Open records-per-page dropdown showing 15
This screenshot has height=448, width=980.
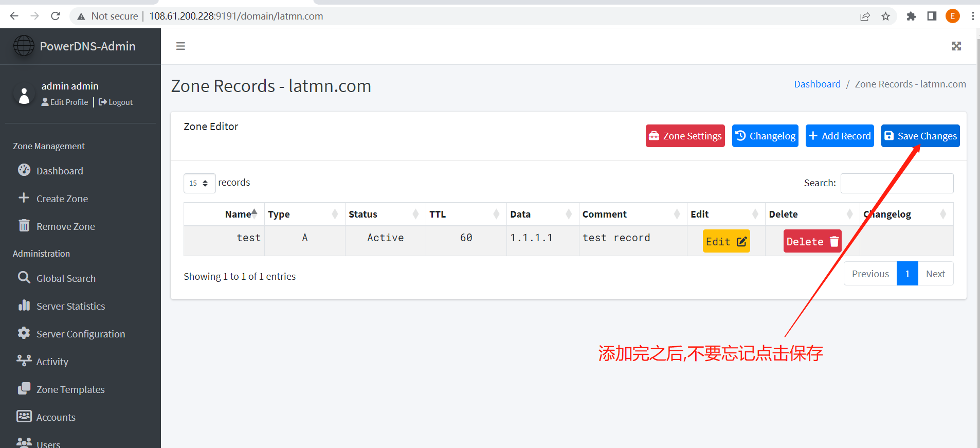[x=199, y=183]
